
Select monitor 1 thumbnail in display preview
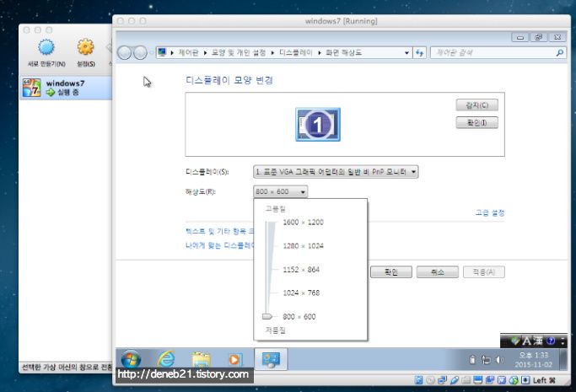click(318, 125)
